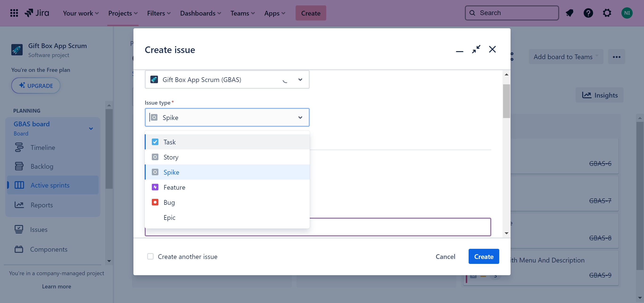
Task: Expand the GBAS board chevron
Action: [x=91, y=129]
